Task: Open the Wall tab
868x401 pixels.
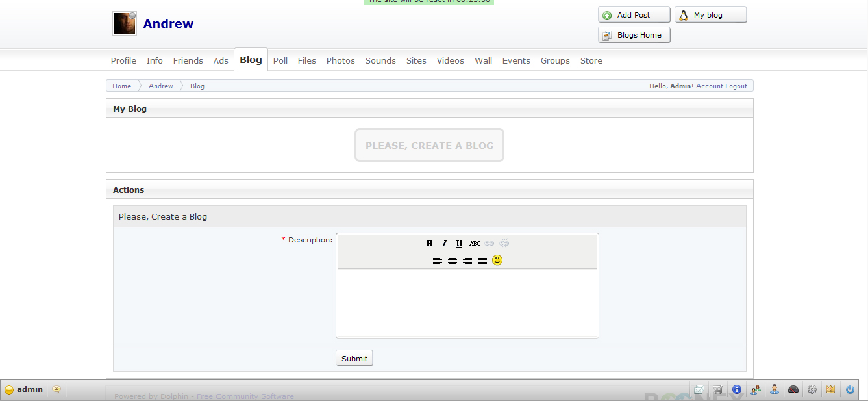Action: click(483, 60)
